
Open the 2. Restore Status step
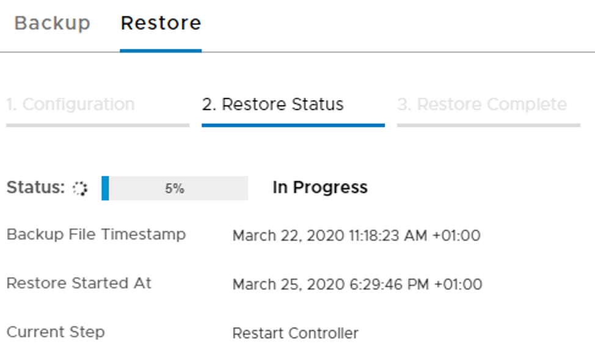coord(272,104)
